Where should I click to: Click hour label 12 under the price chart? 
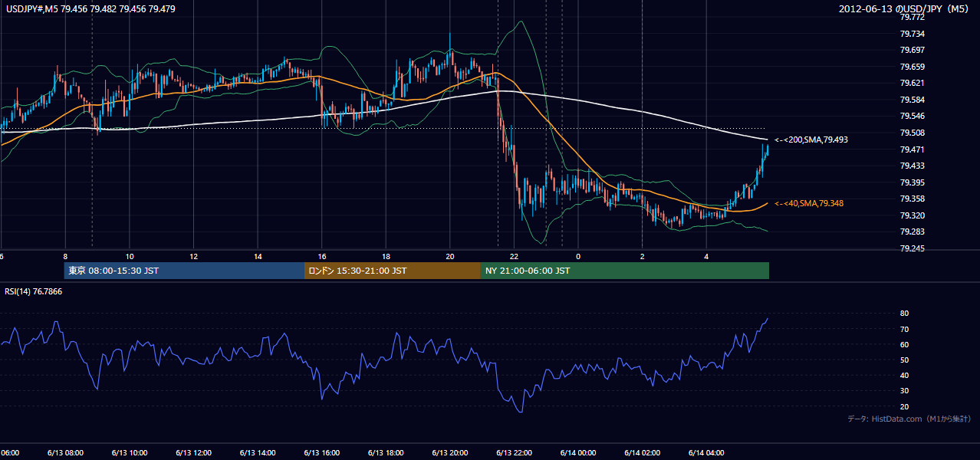click(194, 256)
